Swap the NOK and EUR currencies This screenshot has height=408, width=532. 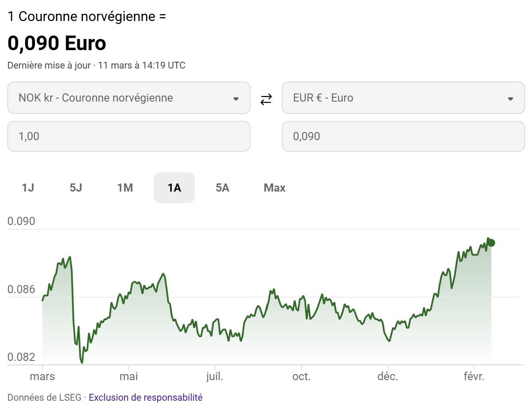(266, 99)
